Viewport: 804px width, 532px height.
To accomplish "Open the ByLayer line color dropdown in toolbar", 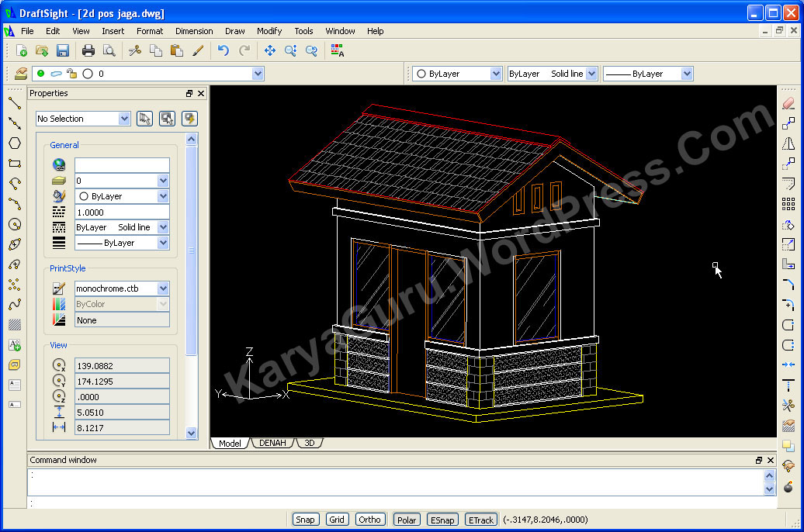I will click(x=496, y=74).
